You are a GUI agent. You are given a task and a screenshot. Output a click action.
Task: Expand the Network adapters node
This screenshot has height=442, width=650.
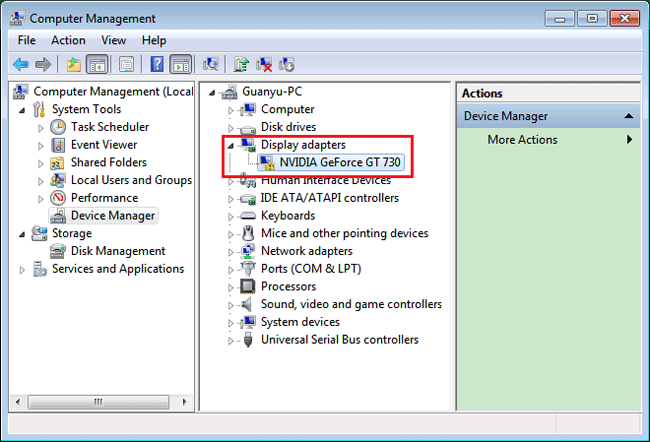pos(231,252)
